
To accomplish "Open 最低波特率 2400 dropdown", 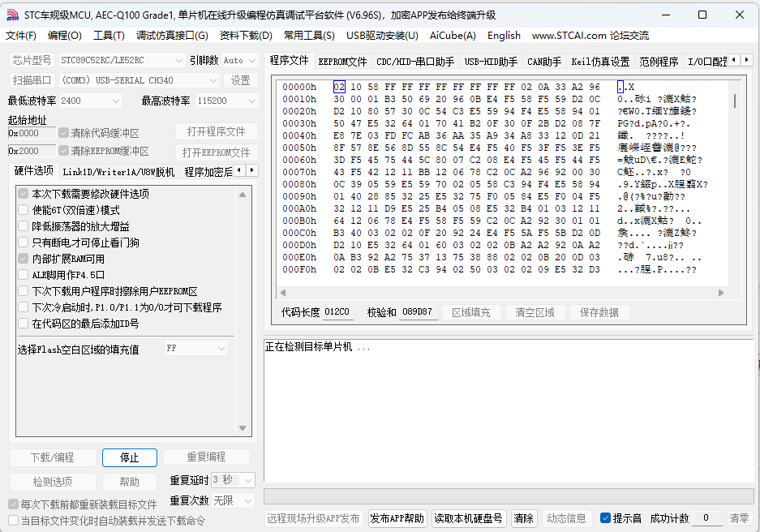I will pos(90,101).
